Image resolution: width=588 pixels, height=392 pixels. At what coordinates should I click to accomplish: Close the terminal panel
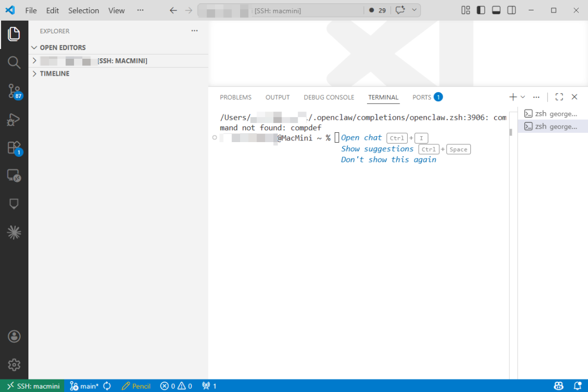[574, 97]
